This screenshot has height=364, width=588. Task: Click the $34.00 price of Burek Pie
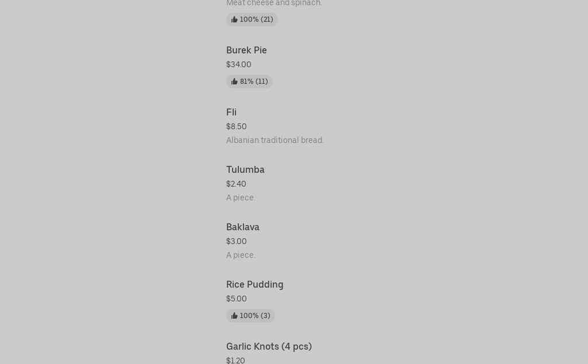point(239,65)
